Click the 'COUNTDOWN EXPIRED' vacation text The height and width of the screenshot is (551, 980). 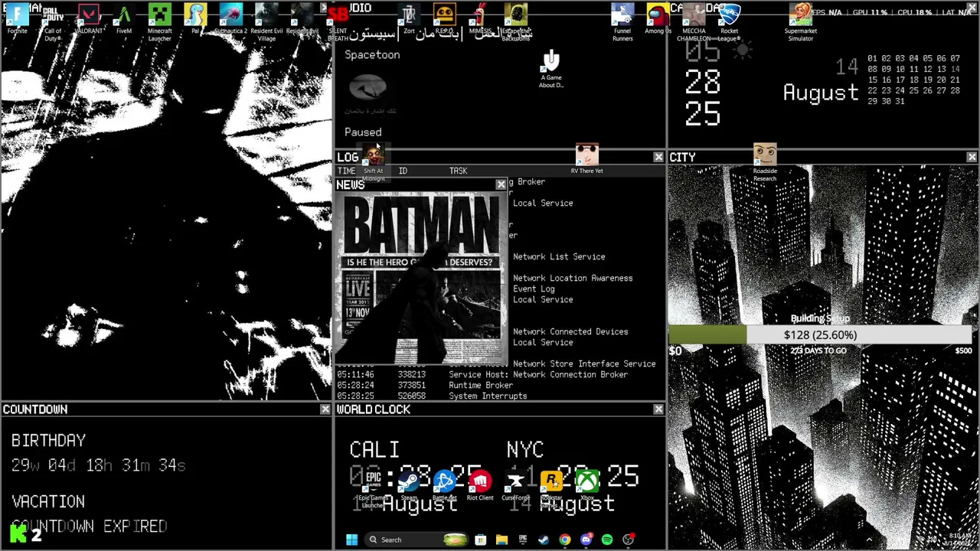(89, 527)
